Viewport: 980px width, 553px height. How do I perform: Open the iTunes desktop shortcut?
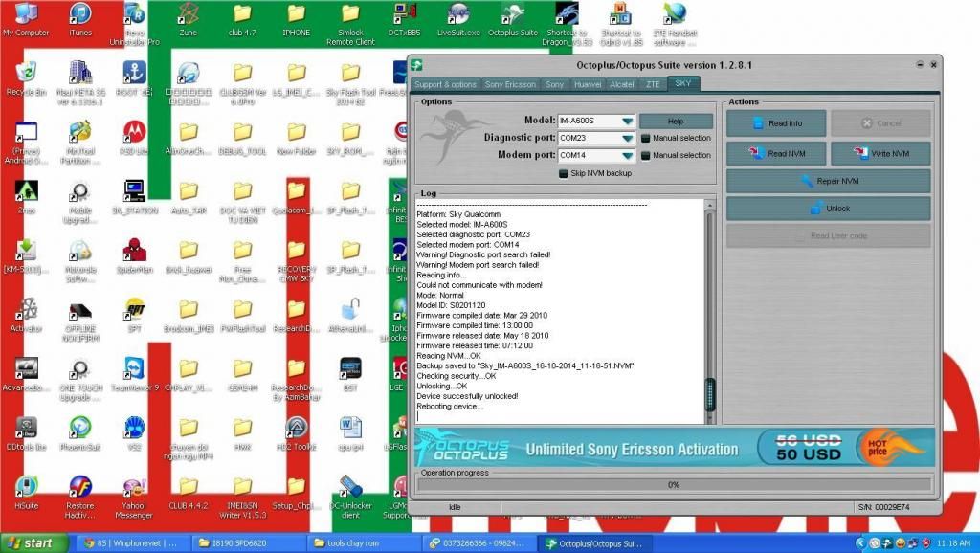(x=80, y=20)
